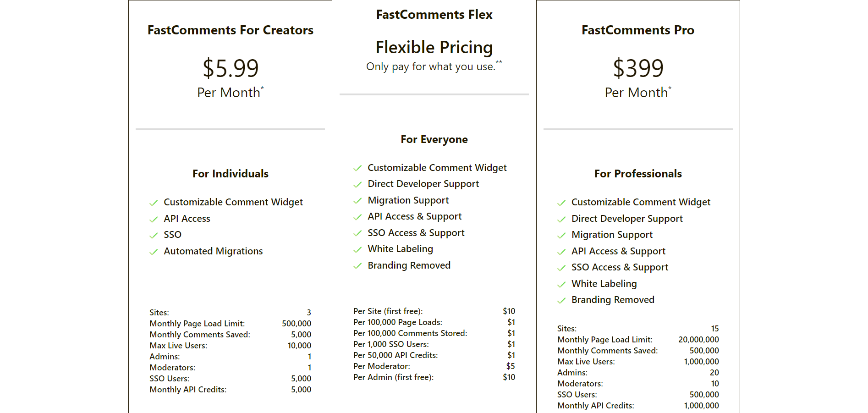Click the Per Moderator pricing row label
The height and width of the screenshot is (413, 868).
[381, 366]
